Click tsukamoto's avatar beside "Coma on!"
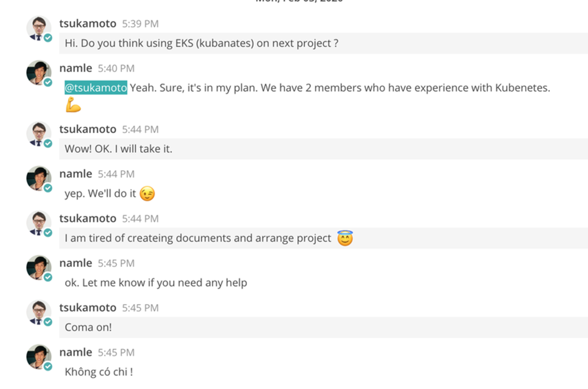This screenshot has width=588, height=389. (x=38, y=312)
